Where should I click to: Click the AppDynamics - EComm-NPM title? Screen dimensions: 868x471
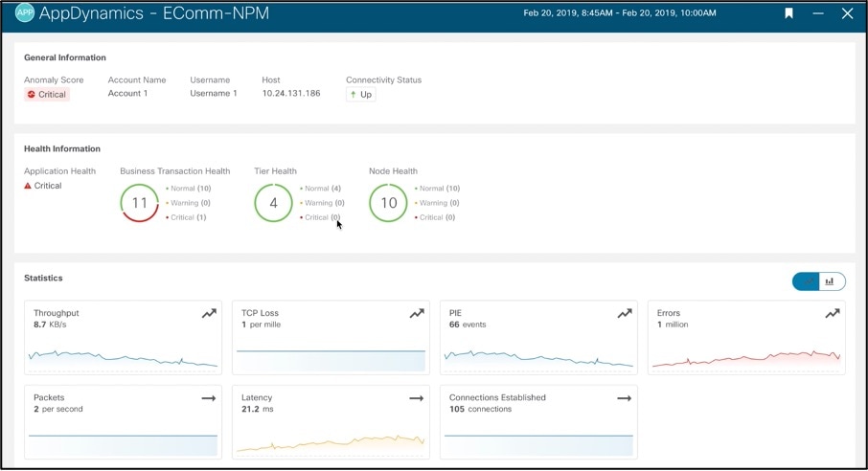coord(154,12)
